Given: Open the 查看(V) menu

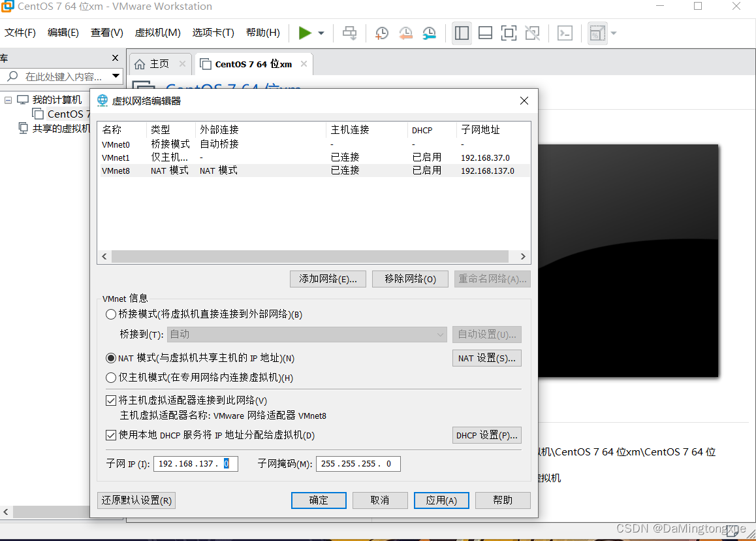Looking at the screenshot, I should point(106,33).
